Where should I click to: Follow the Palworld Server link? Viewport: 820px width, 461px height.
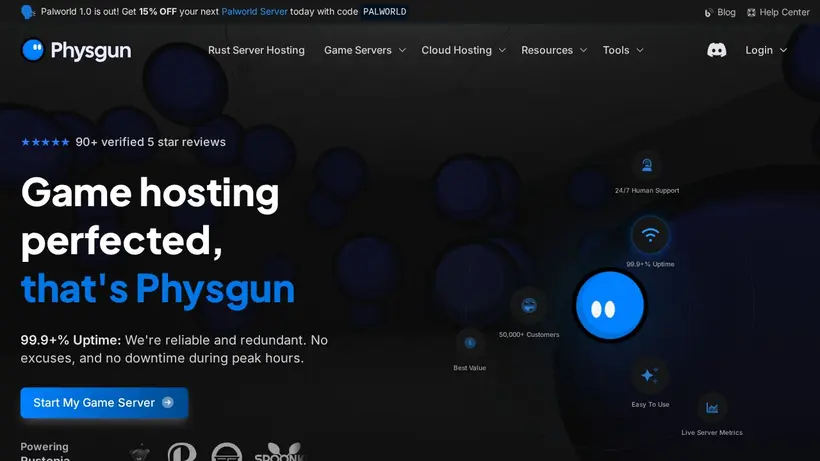coord(254,11)
